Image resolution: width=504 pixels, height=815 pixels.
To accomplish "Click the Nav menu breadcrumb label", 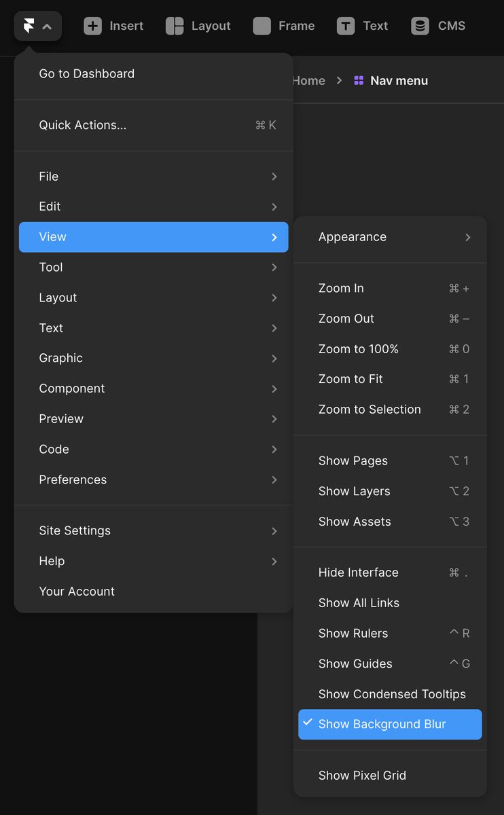I will coord(399,81).
